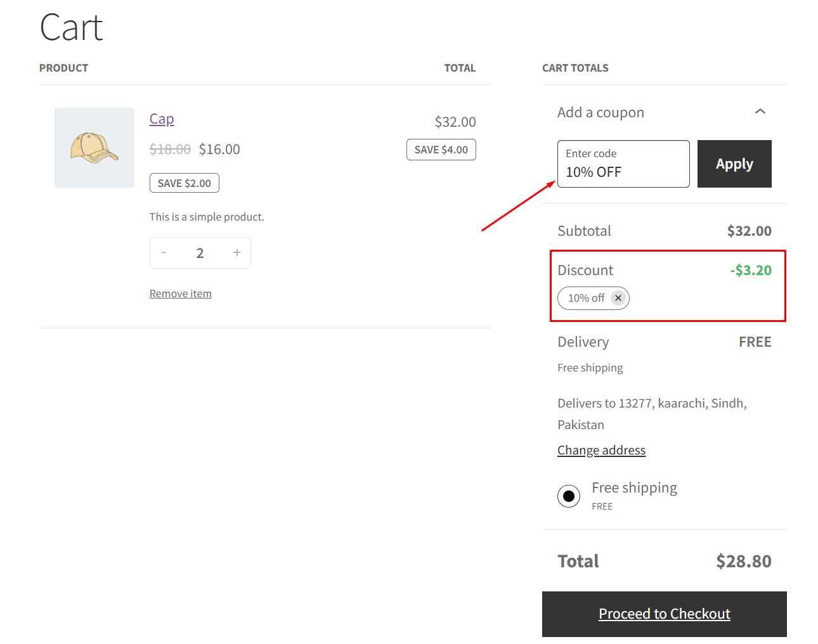818x644 pixels.
Task: Click the green -$3.20 discount amount
Action: [750, 270]
